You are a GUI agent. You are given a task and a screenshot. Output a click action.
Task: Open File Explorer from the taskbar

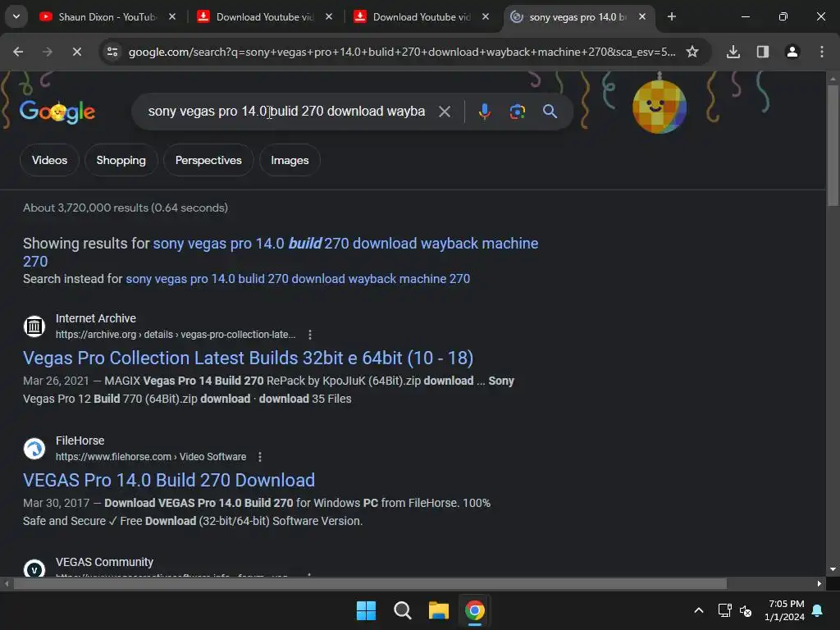pyautogui.click(x=439, y=610)
